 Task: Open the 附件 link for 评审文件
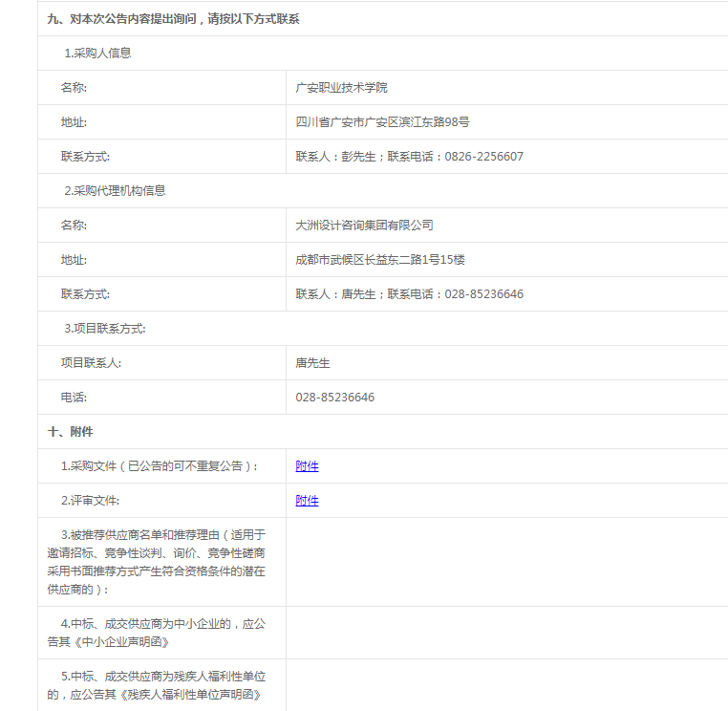307,501
